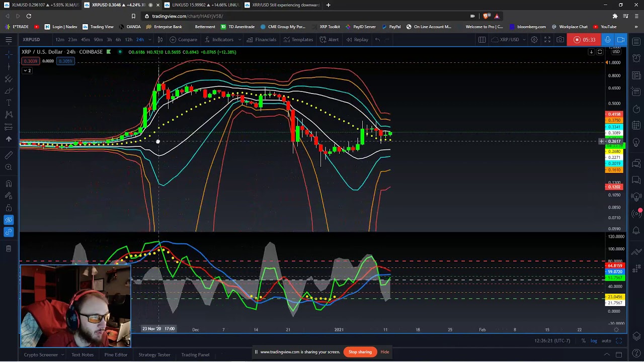Toggle magnet mode for drawings
This screenshot has height=362, width=644.
9,184
